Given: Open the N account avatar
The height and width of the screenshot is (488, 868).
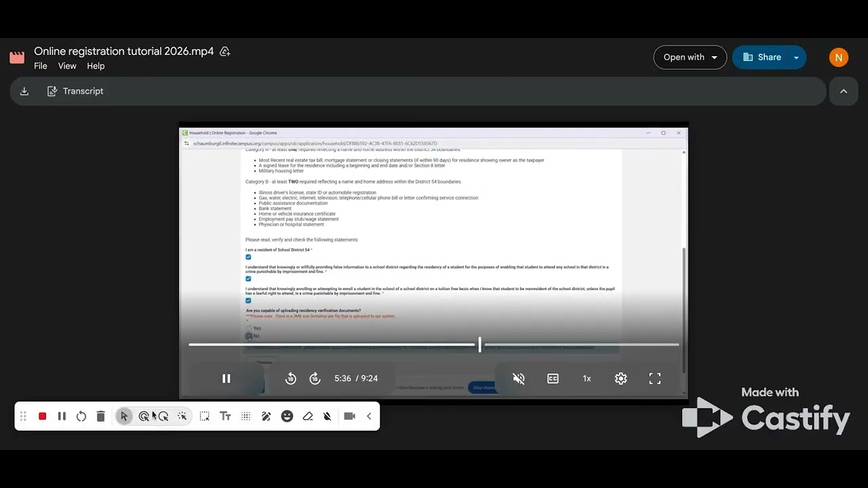Looking at the screenshot, I should [x=839, y=58].
